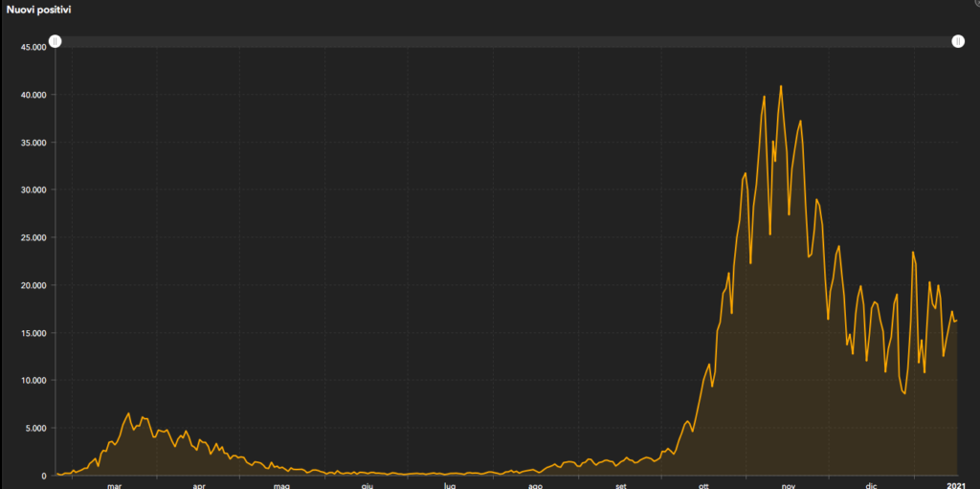Click the highest peak of the orange line

781,86
